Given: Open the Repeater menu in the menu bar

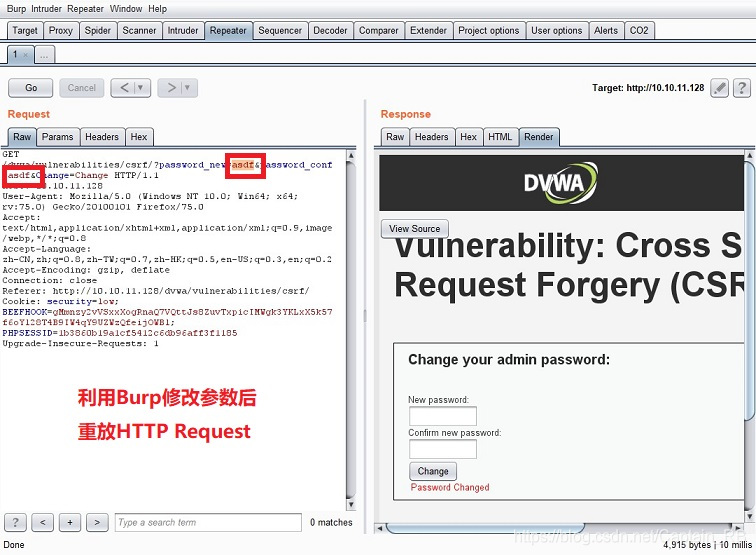Looking at the screenshot, I should tap(85, 9).
